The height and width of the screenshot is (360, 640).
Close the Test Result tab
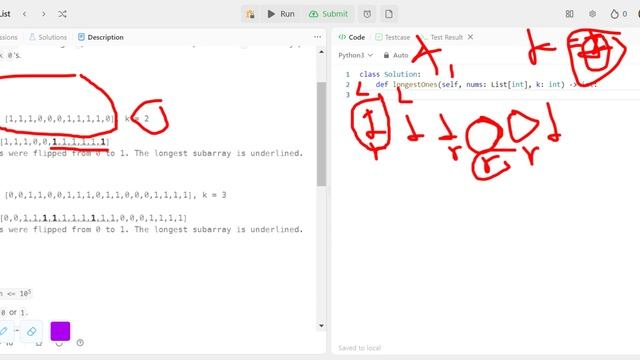[470, 37]
